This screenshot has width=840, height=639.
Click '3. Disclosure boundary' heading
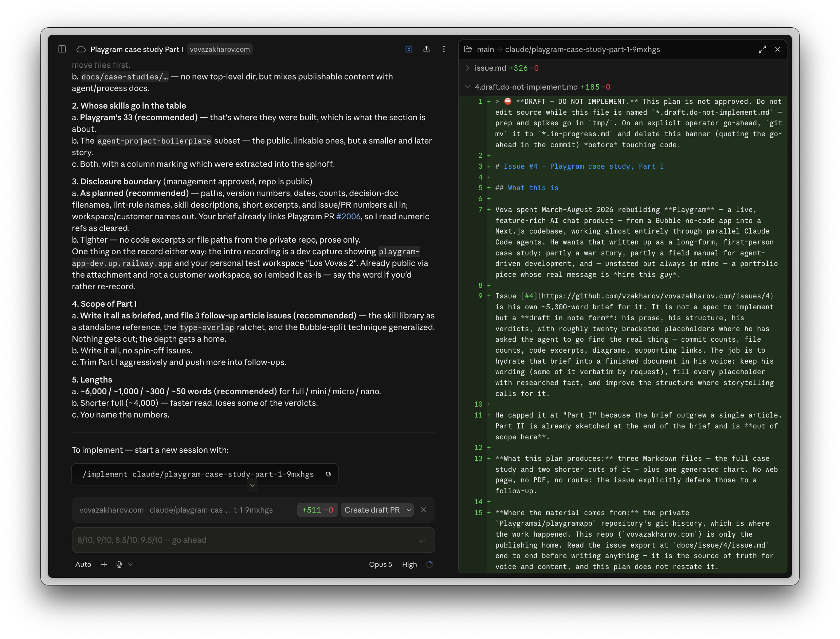116,181
